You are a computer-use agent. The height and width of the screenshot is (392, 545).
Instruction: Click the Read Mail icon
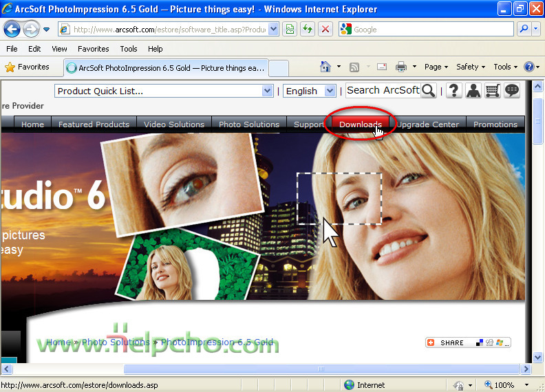coord(382,67)
